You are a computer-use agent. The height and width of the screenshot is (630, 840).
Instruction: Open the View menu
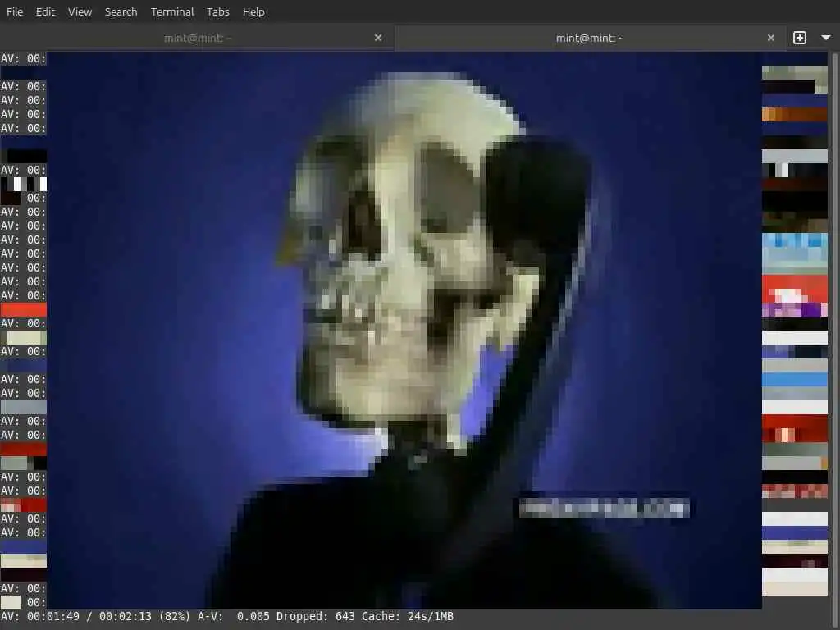click(80, 11)
